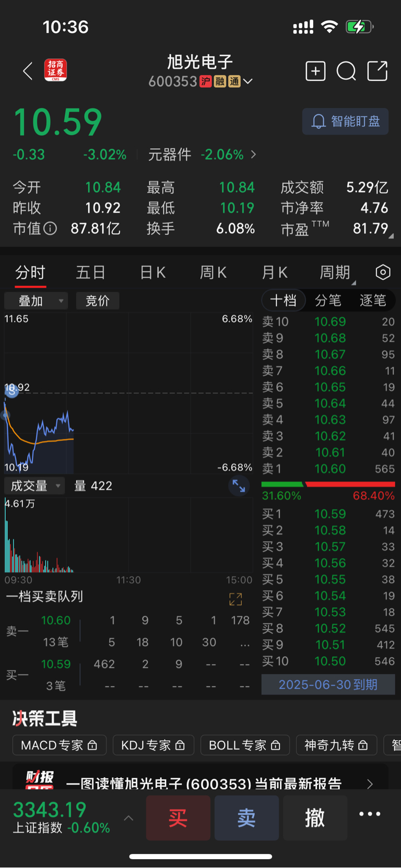Switch to 月K tab
This screenshot has height=868, width=401.
(x=274, y=272)
